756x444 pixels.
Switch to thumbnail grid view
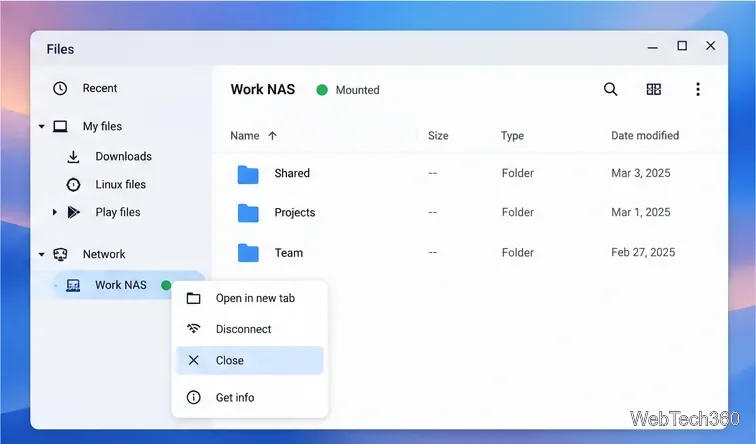tap(654, 89)
